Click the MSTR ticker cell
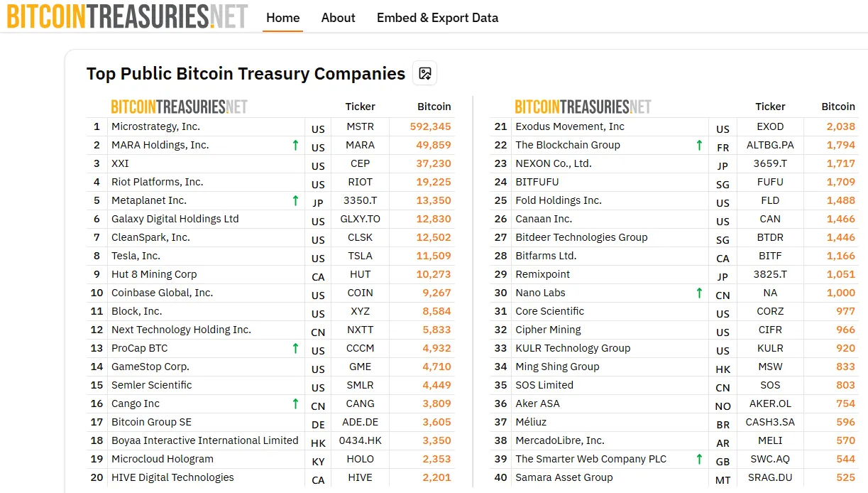868x493 pixels. [x=360, y=126]
